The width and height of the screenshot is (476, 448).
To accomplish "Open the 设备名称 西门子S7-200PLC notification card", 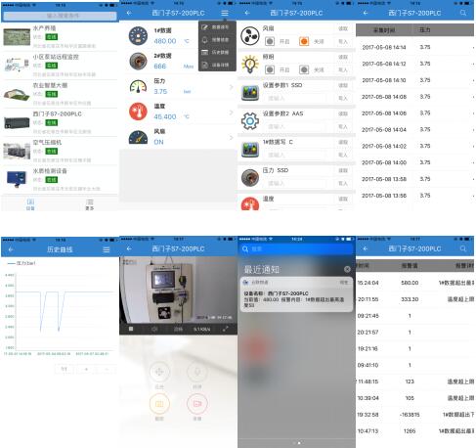I will click(x=296, y=294).
